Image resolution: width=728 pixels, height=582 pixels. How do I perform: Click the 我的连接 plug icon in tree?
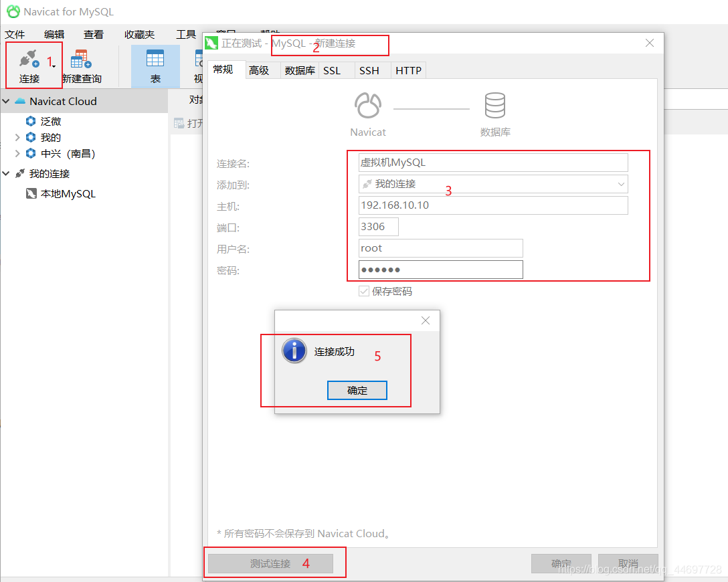[x=19, y=173]
